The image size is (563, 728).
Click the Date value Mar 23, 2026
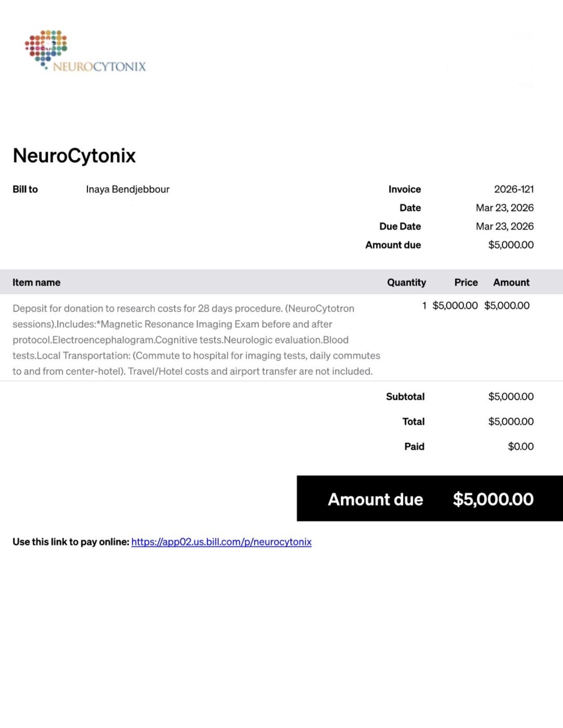pyautogui.click(x=505, y=208)
